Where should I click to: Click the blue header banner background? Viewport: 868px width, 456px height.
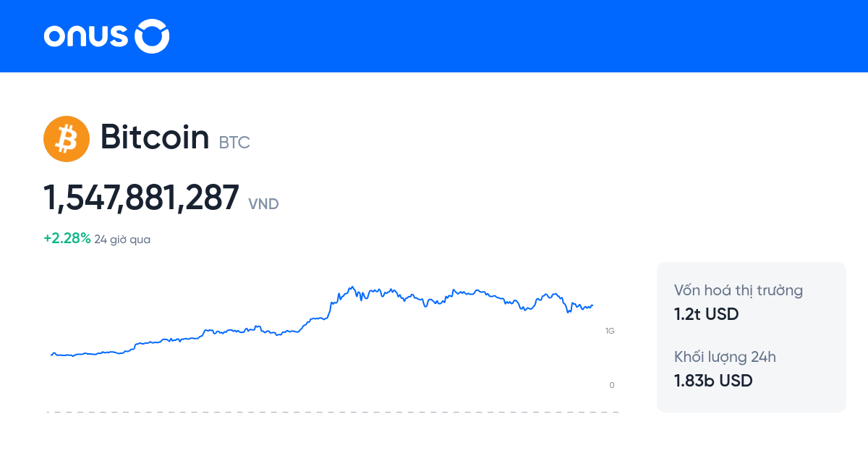(506, 36)
